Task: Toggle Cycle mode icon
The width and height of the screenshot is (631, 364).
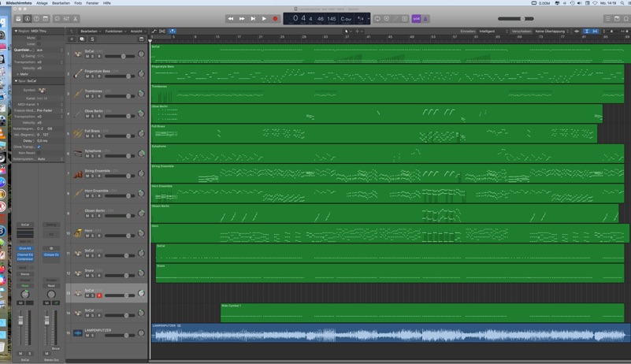Action: click(377, 19)
